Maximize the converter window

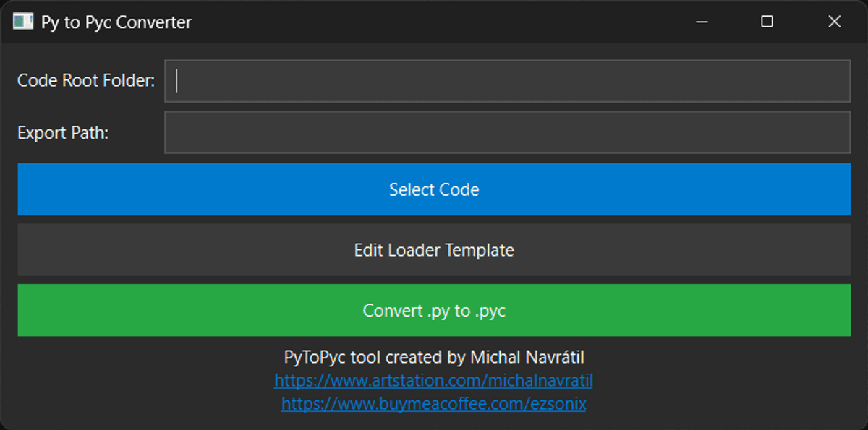click(x=767, y=22)
